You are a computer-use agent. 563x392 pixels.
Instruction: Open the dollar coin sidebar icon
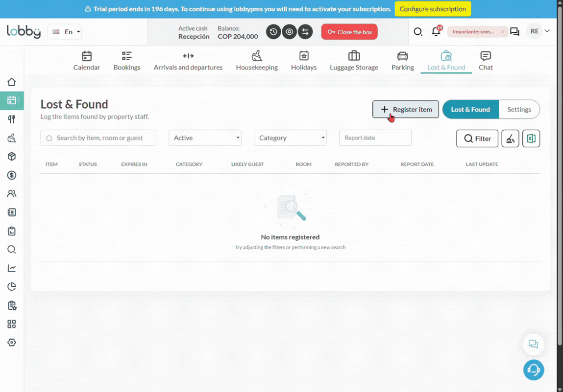[11, 175]
